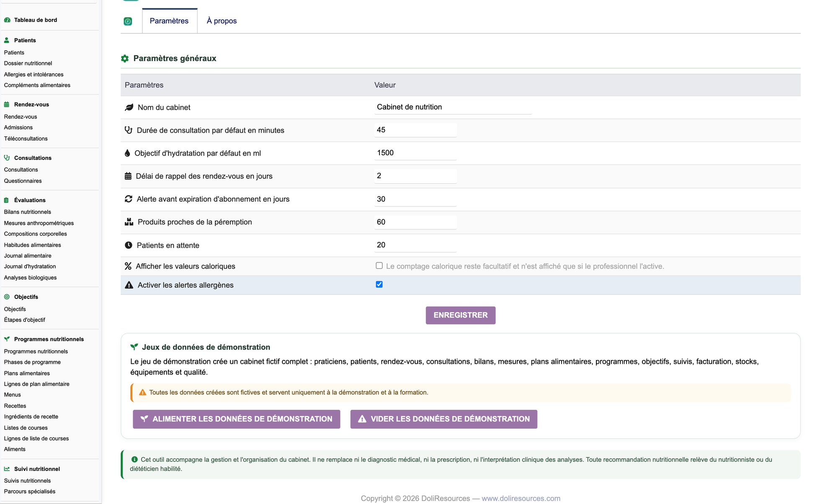This screenshot has width=815, height=504.
Task: Open Plans alimentaires in sidebar
Action: [27, 373]
